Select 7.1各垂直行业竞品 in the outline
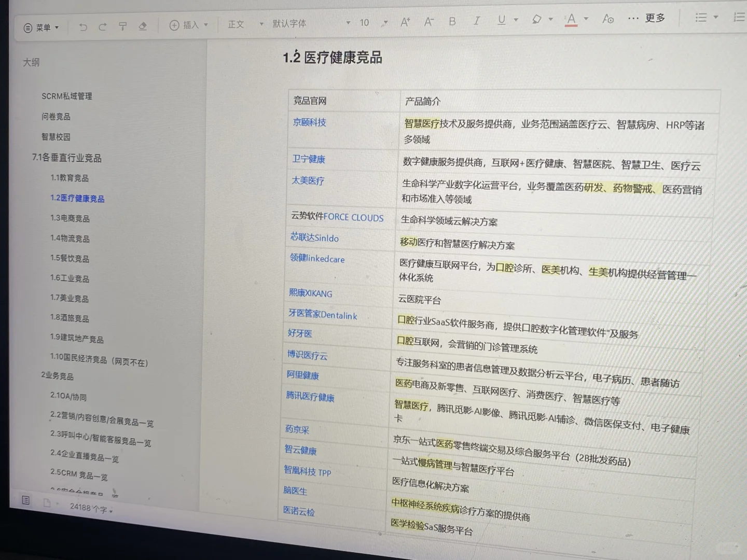Viewport: 747px width, 560px height. (66, 158)
